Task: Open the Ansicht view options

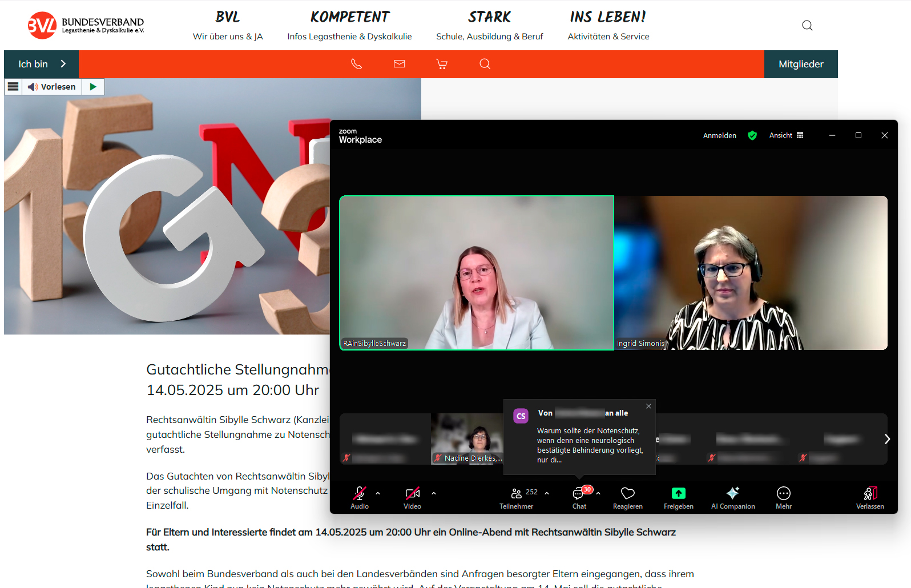Action: pos(786,135)
